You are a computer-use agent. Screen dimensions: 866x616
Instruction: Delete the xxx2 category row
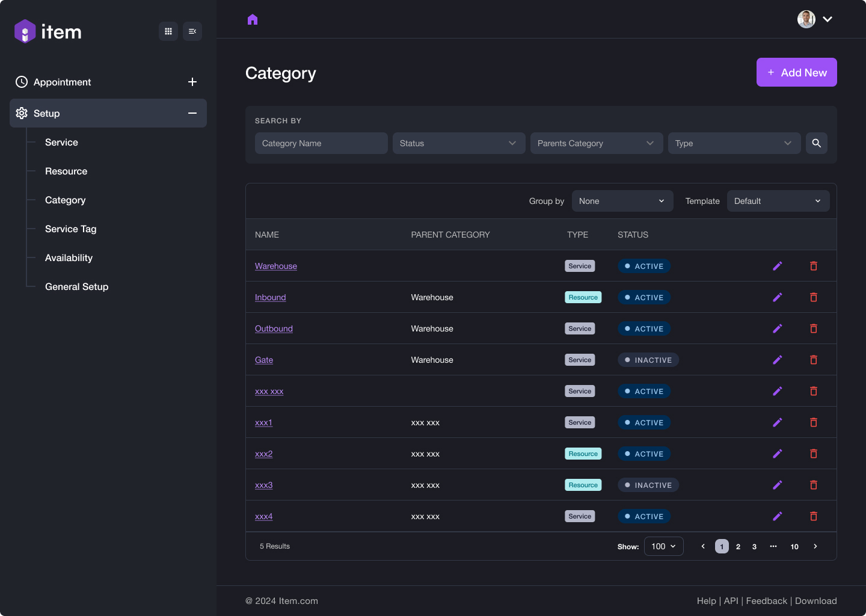pyautogui.click(x=814, y=454)
